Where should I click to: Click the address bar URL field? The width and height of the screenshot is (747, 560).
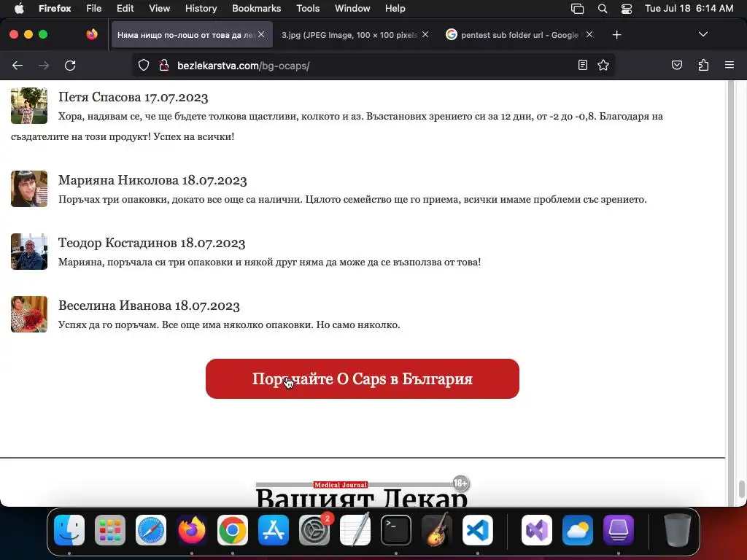pos(371,66)
